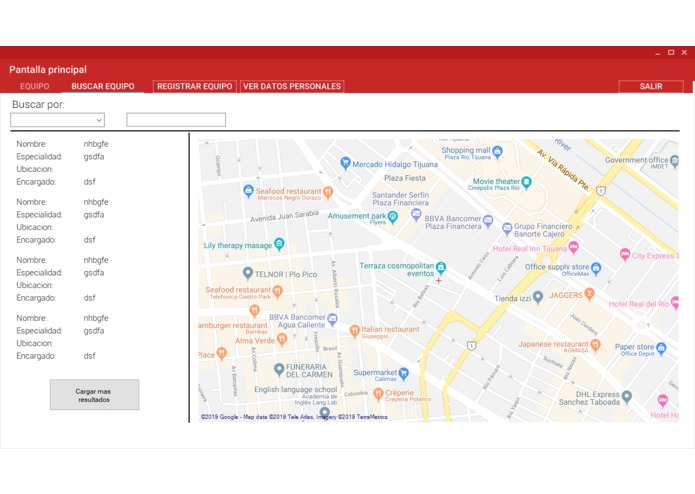Click English language school label
This screenshot has width=695, height=494.
coord(296,389)
